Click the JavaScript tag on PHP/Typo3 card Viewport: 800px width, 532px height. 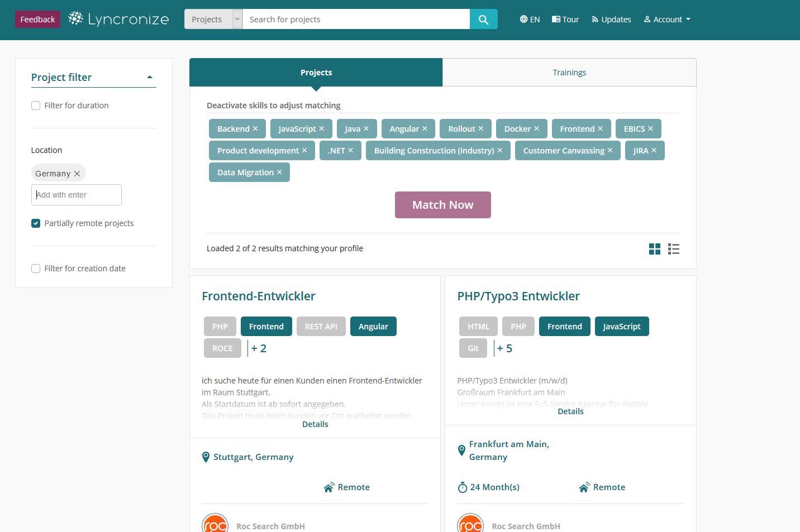tap(622, 327)
